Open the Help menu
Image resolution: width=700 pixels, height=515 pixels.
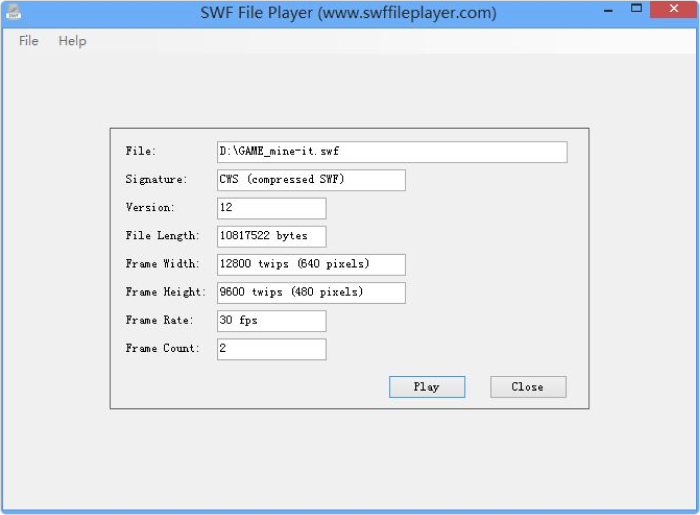[x=72, y=41]
